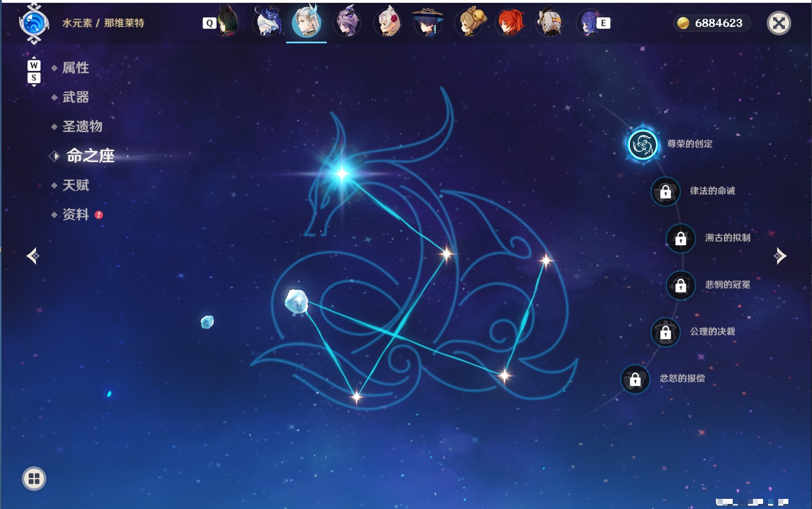
Task: Click the 公理的决裁 constellation name
Action: coord(712,331)
